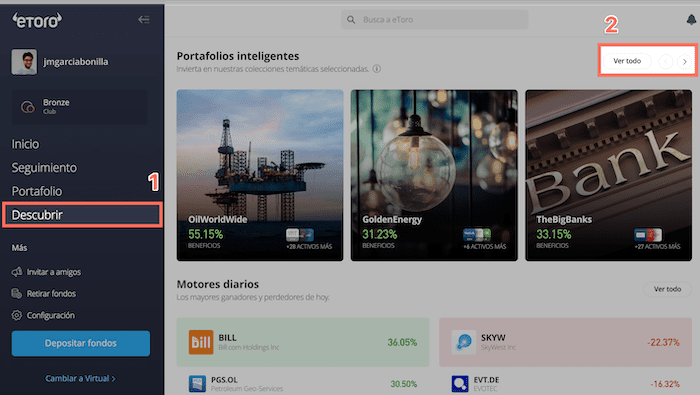Image resolution: width=700 pixels, height=395 pixels.
Task: Click the 55.15% benefit on OilWorldWide
Action: click(x=205, y=234)
